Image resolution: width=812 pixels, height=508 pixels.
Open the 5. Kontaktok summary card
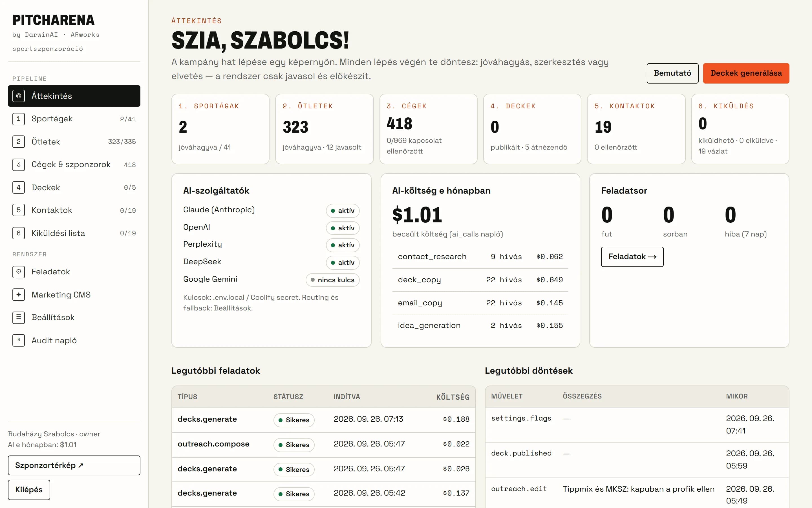(636, 129)
